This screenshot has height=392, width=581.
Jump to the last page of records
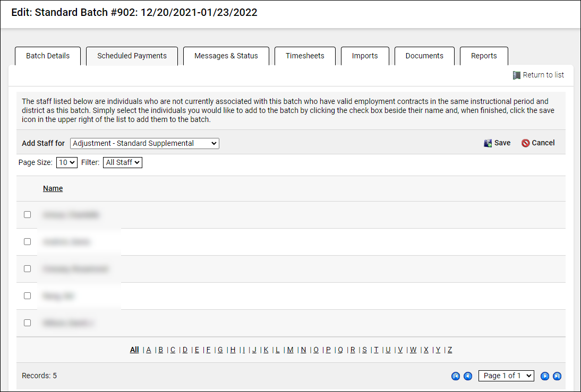click(x=557, y=376)
